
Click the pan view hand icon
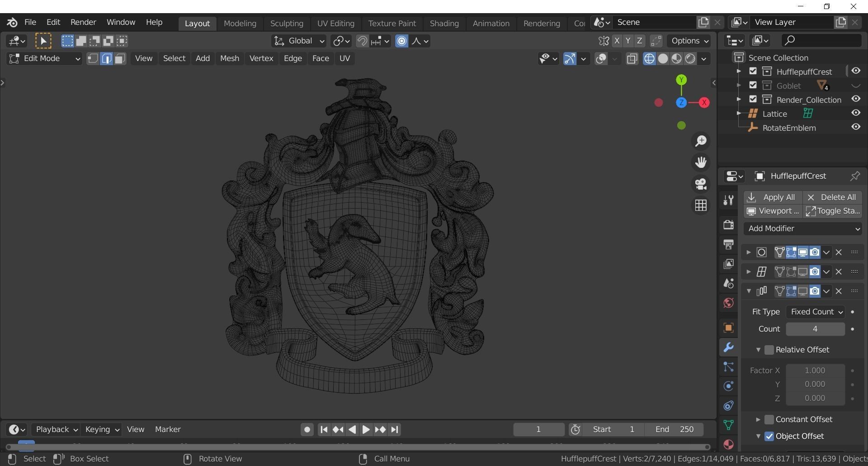(701, 162)
